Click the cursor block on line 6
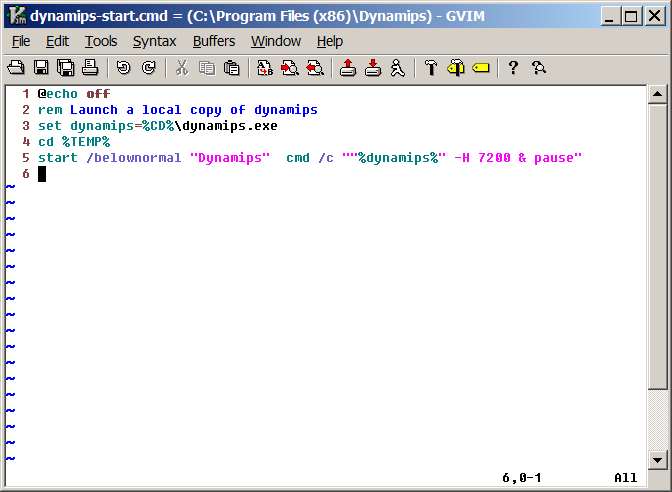This screenshot has width=672, height=492. coord(42,174)
